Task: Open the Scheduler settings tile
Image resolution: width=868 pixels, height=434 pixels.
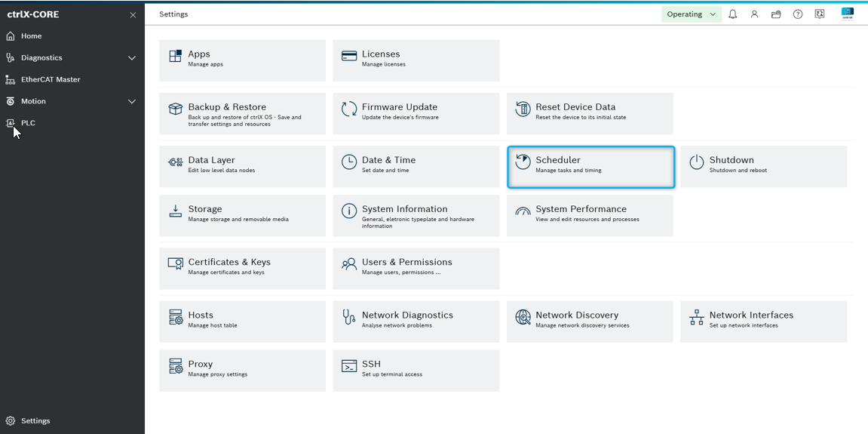Action: click(590, 167)
